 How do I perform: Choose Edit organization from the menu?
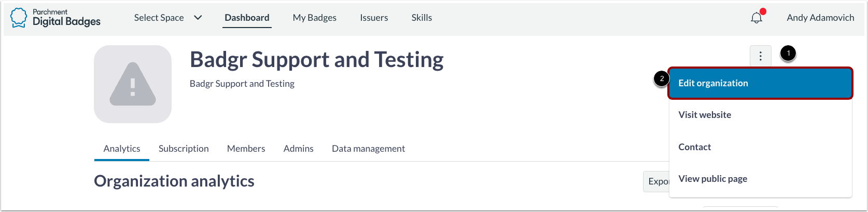click(713, 83)
